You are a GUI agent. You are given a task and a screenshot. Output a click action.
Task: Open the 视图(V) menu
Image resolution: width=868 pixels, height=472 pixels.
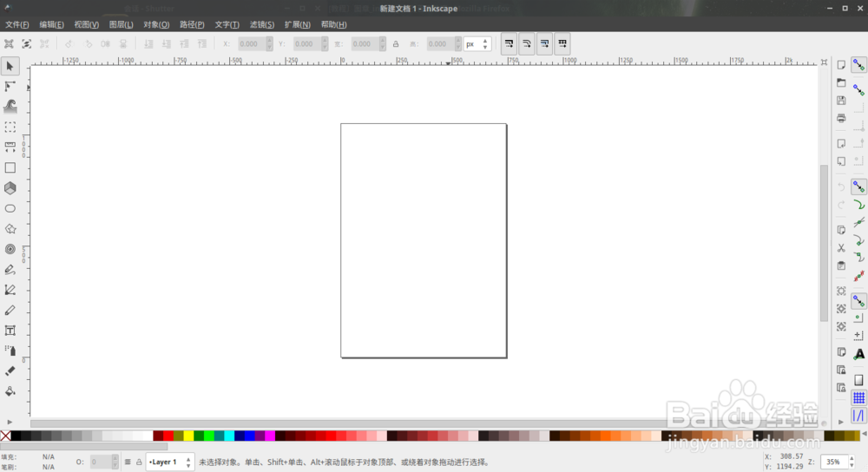coord(86,24)
